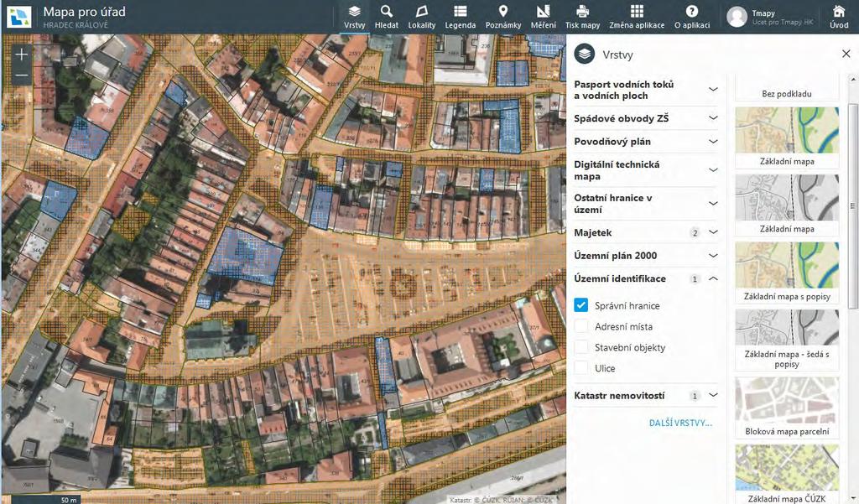Click the Ulice layer label
Viewport: 859px width, 504px height.
pyautogui.click(x=605, y=368)
